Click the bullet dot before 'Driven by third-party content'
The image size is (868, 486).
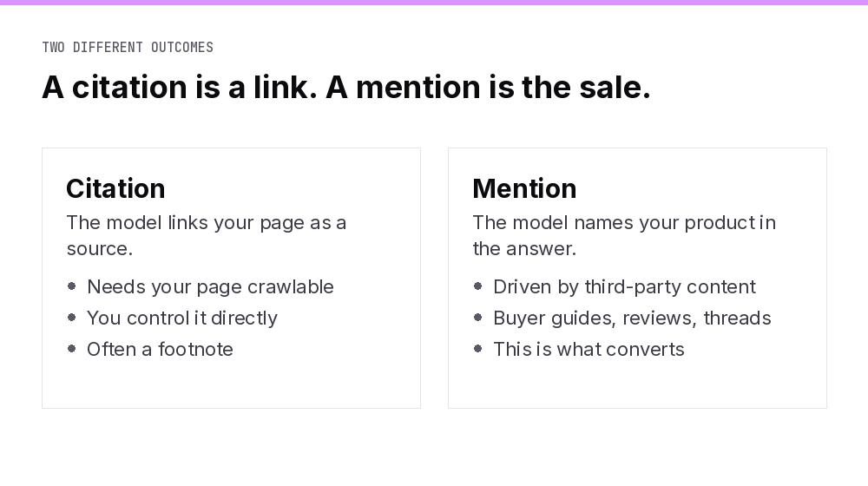(x=478, y=286)
